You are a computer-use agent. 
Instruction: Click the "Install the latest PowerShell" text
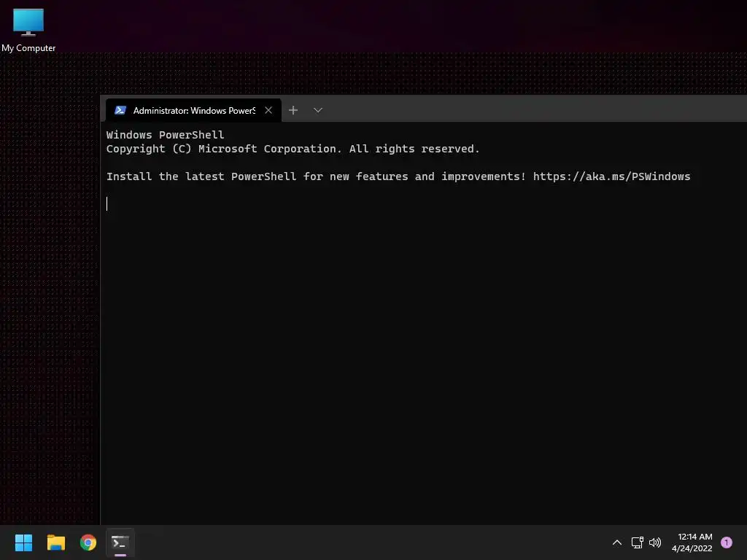[201, 176]
